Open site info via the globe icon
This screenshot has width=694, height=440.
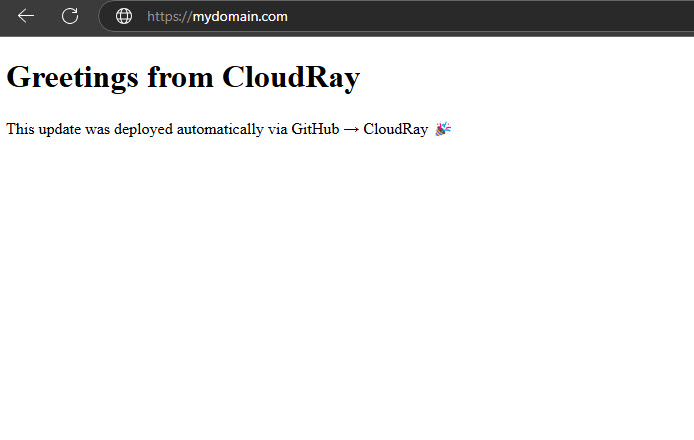[123, 16]
